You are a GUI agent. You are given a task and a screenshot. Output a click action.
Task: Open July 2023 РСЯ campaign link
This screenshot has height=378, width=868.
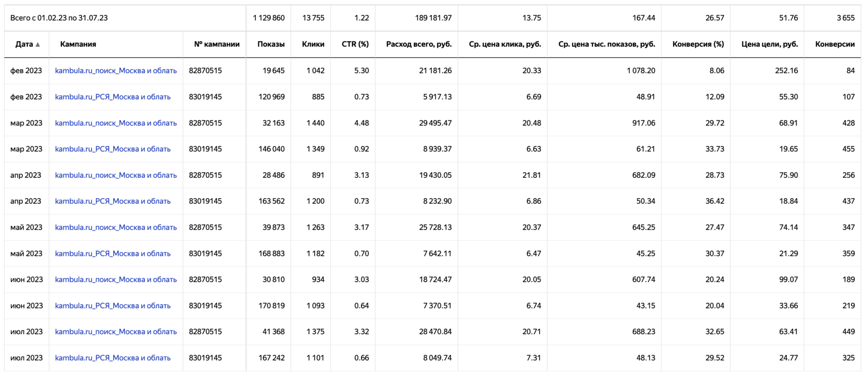(x=113, y=358)
